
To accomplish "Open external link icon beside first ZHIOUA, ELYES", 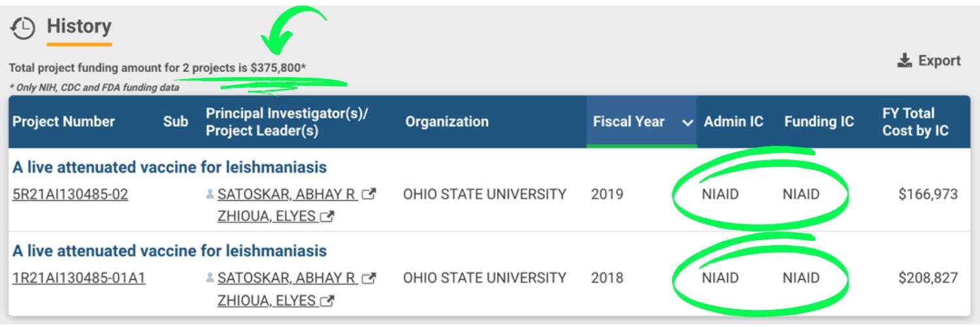I will [x=327, y=216].
